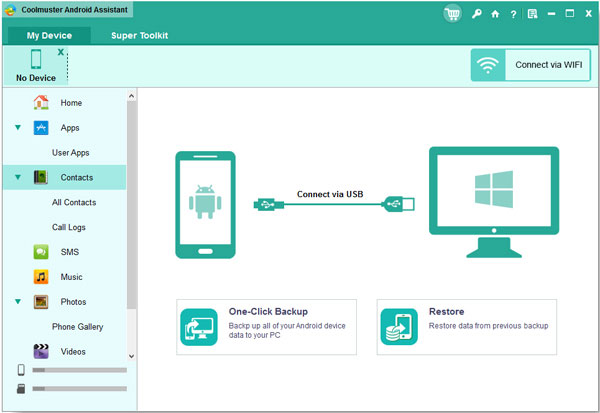The width and height of the screenshot is (600, 413).
Task: Click the sidebar scroll down arrow
Action: click(x=131, y=356)
